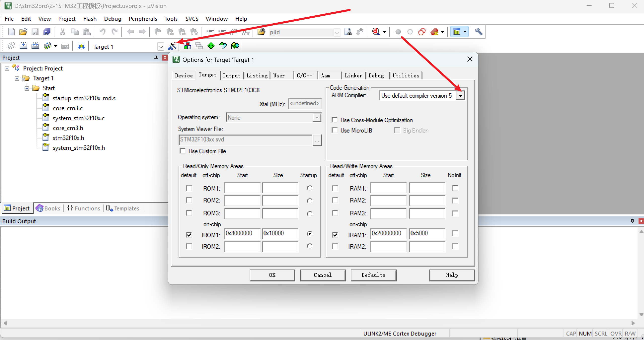Click the Download LOAD icon

click(81, 46)
